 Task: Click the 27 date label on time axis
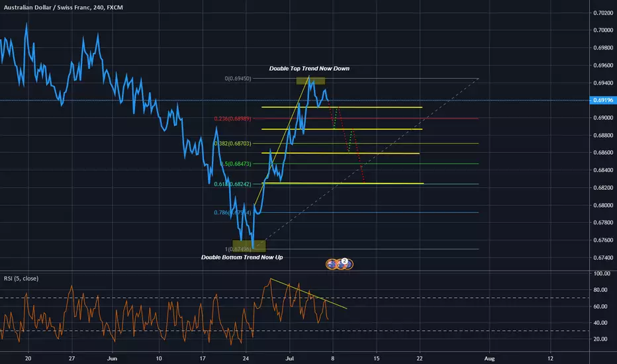(x=71, y=359)
